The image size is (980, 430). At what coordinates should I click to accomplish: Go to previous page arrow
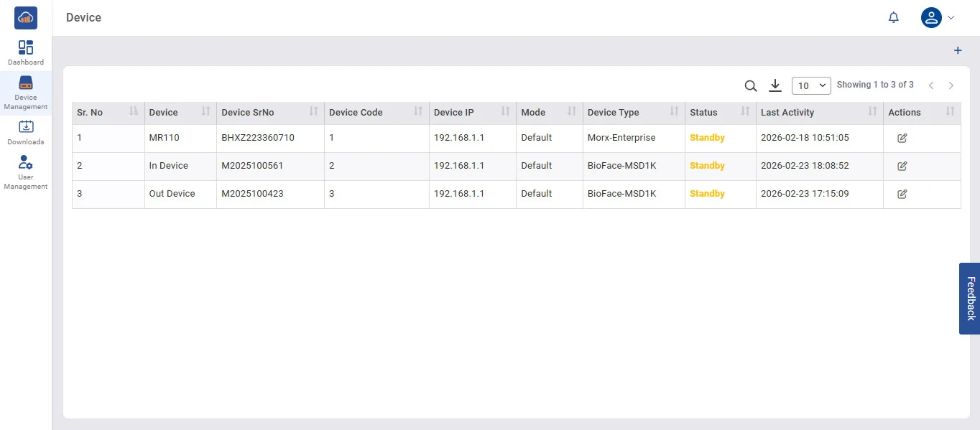click(930, 86)
